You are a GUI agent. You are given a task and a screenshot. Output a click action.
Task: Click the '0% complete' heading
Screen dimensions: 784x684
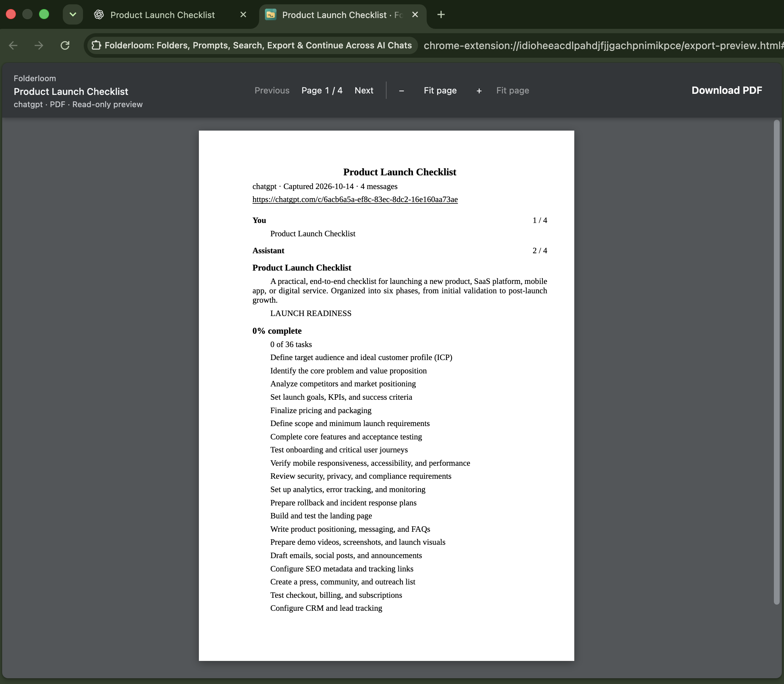(277, 330)
